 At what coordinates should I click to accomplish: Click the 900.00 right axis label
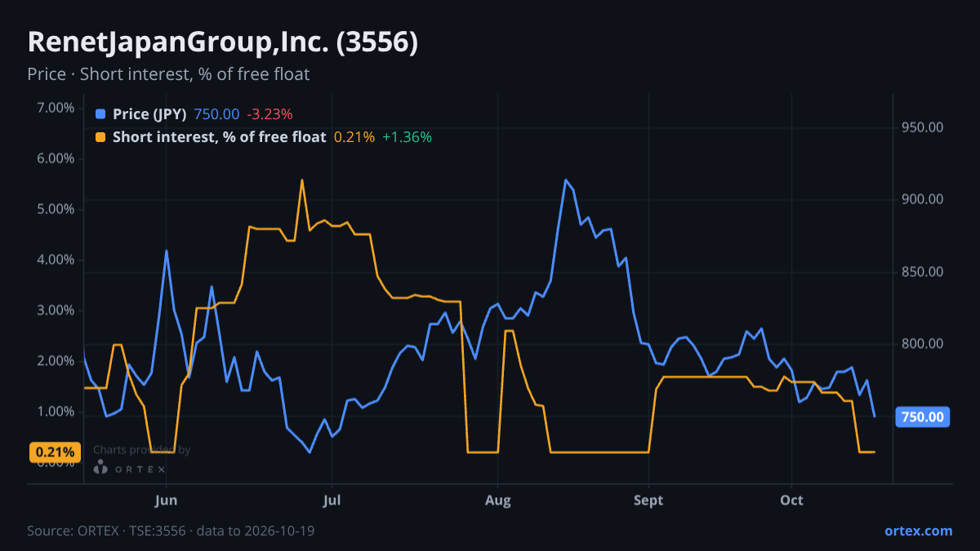click(x=923, y=199)
